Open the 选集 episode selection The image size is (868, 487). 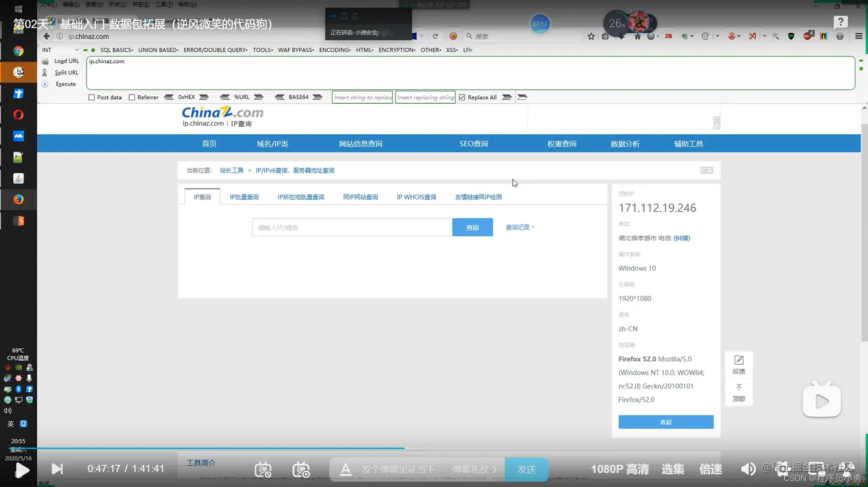(673, 469)
